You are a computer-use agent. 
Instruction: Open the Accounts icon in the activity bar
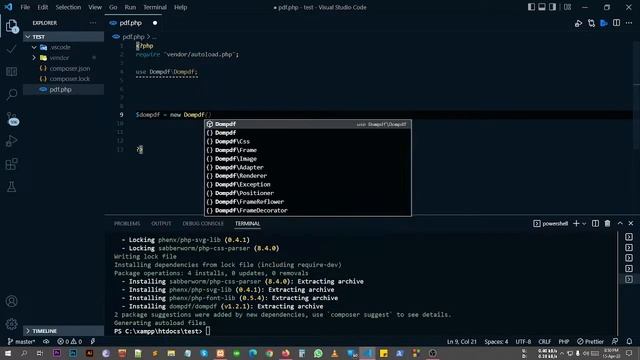[11, 301]
